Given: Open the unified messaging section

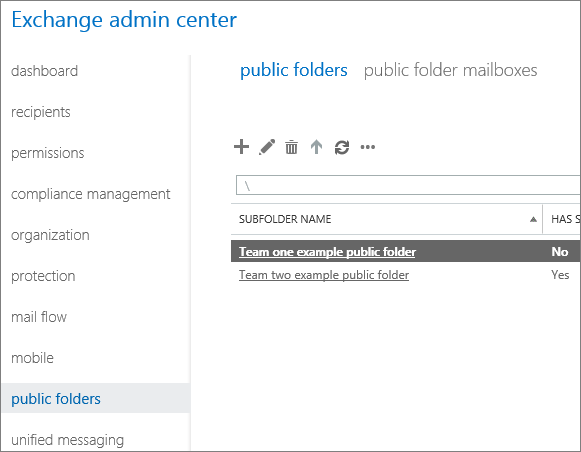Looking at the screenshot, I should pyautogui.click(x=67, y=440).
